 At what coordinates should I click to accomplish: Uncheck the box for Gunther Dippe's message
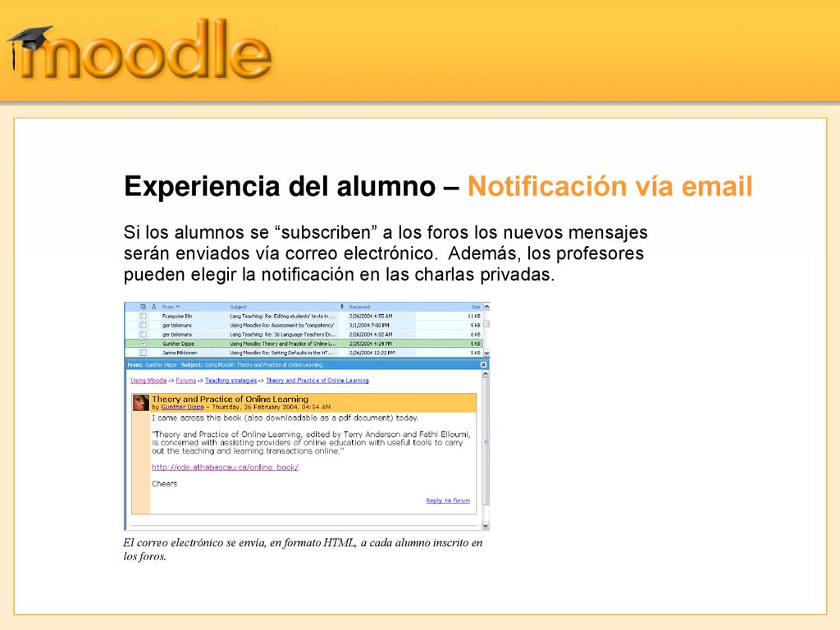pyautogui.click(x=143, y=344)
